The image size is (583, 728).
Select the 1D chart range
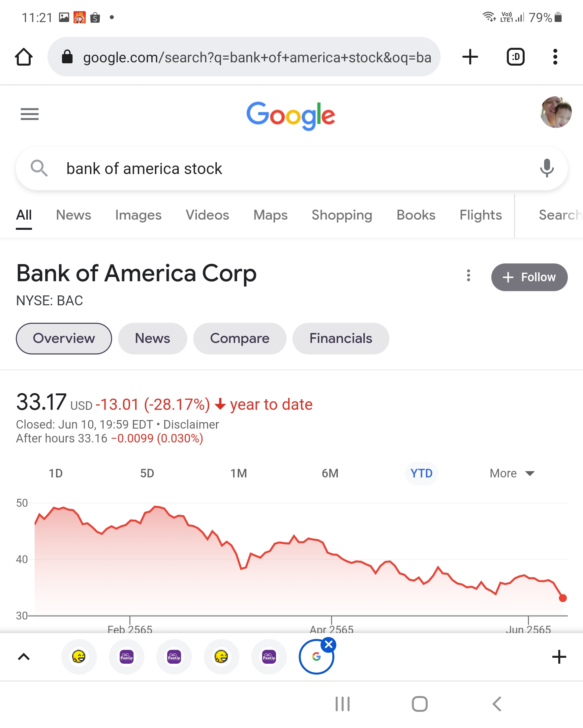pos(56,473)
